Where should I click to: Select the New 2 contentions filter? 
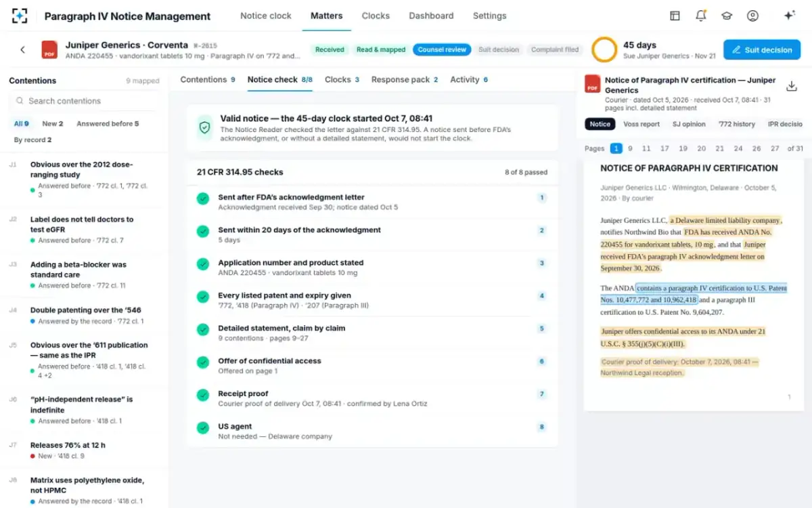[53, 124]
